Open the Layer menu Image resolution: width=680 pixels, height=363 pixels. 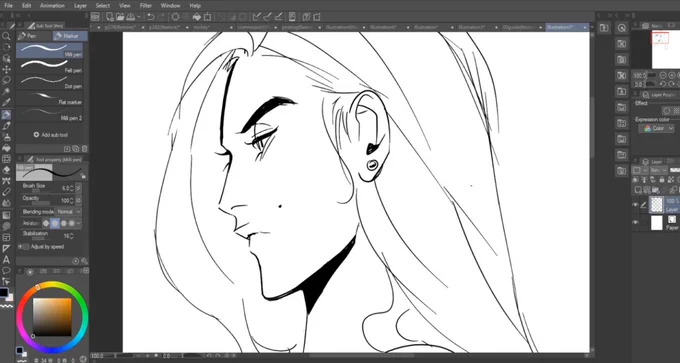click(80, 6)
